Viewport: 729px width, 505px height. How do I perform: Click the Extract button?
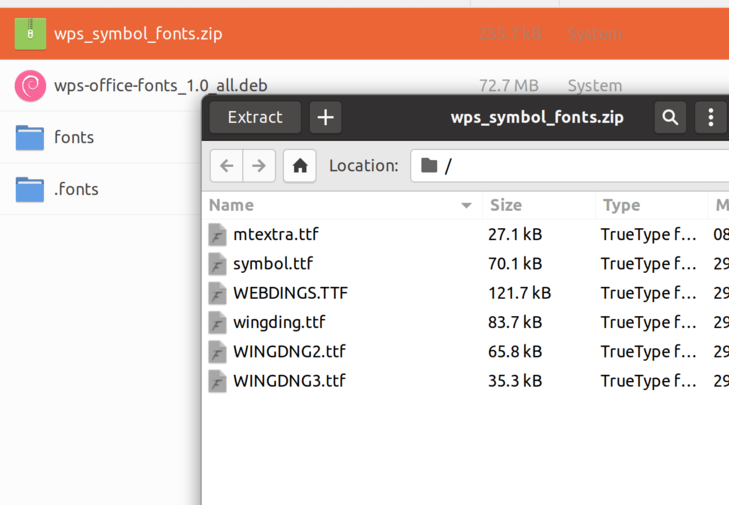255,117
